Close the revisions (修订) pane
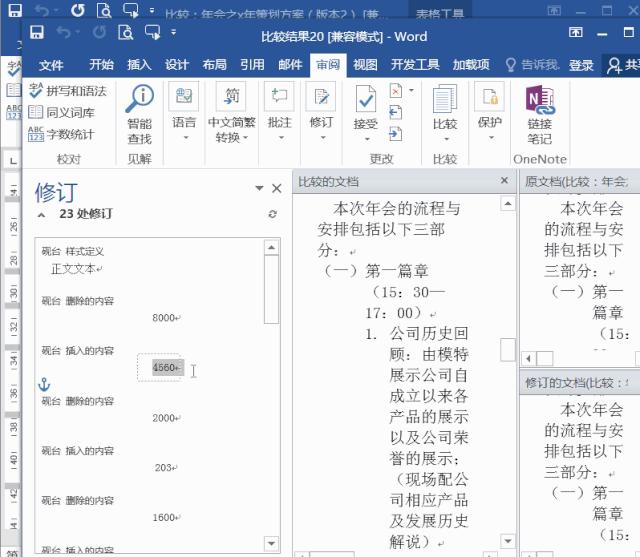The height and width of the screenshot is (557, 640). [x=277, y=188]
